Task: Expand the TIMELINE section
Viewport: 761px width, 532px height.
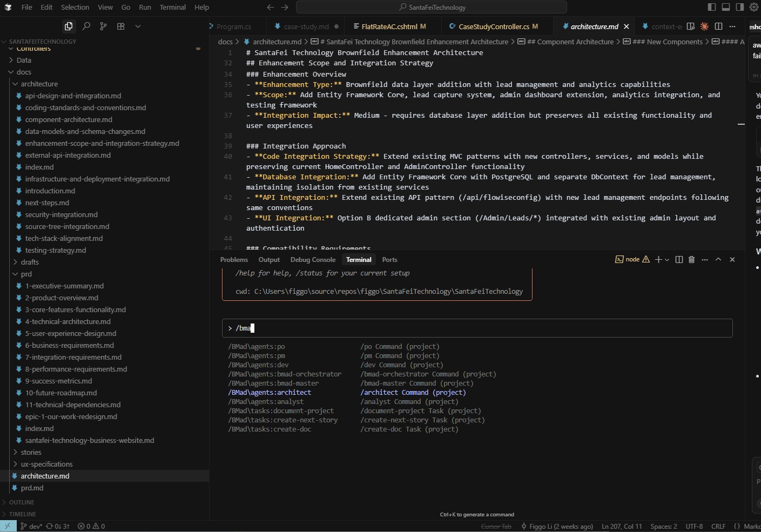Action: pyautogui.click(x=104, y=514)
